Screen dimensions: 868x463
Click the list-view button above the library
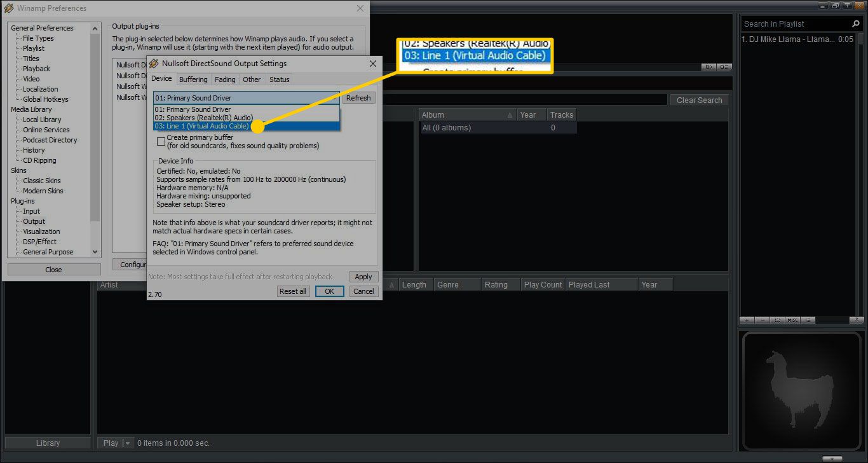[724, 67]
